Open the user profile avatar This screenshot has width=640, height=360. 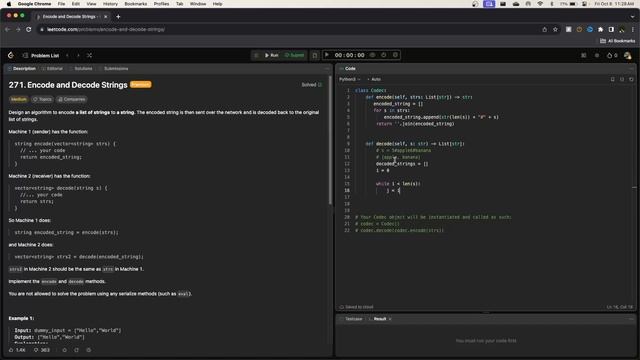(x=628, y=56)
